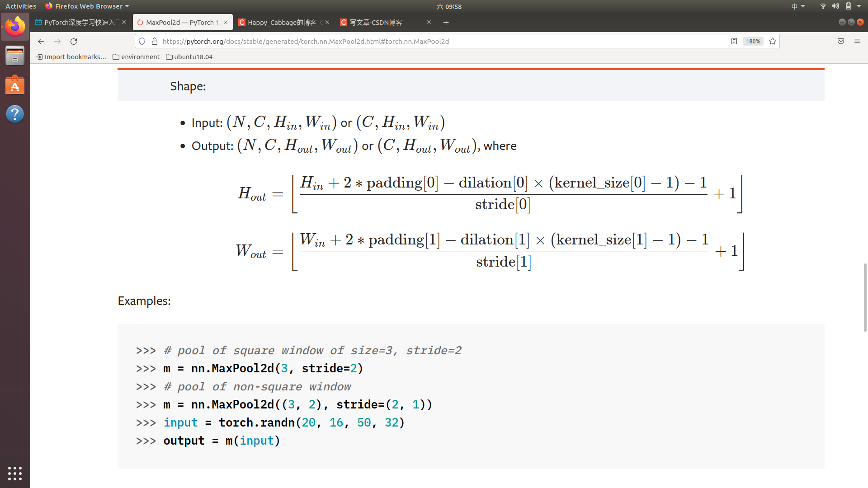Open tracking protection shield icon
Viewport: 868px width, 488px height.
(x=142, y=41)
